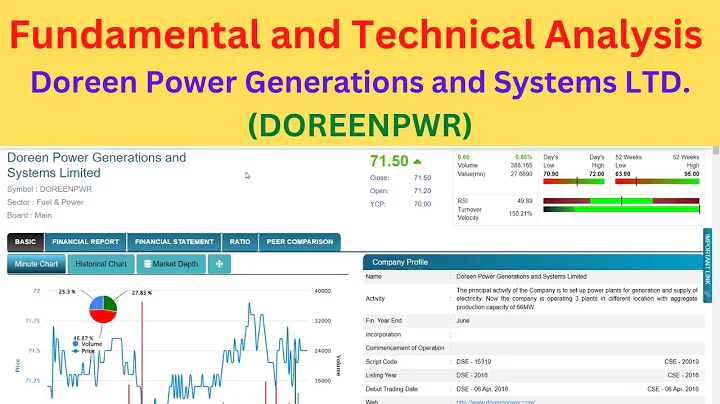This screenshot has width=720, height=404.
Task: Click the YCP value 70.90
Action: 422,204
